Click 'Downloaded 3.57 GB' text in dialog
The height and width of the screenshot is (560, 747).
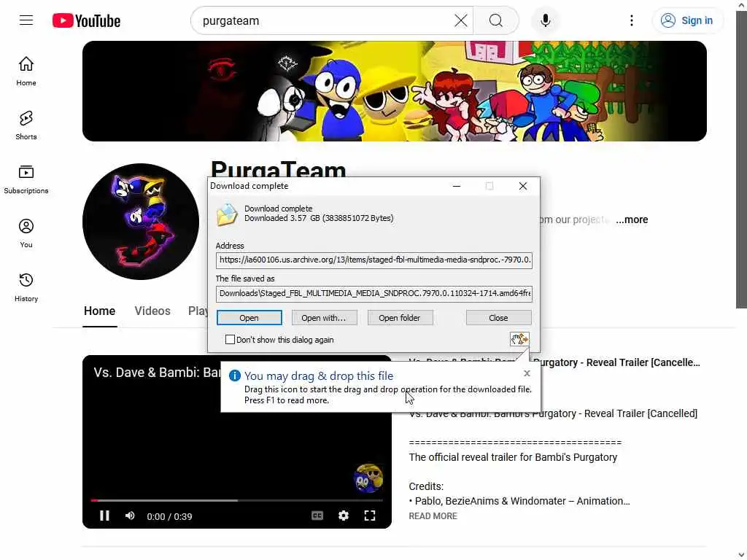pos(319,218)
